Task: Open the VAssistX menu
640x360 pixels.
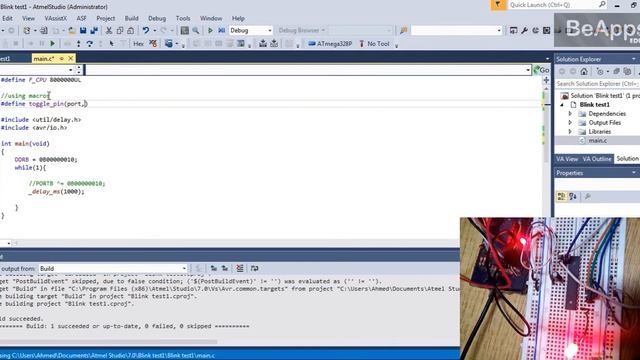Action: (x=56, y=18)
